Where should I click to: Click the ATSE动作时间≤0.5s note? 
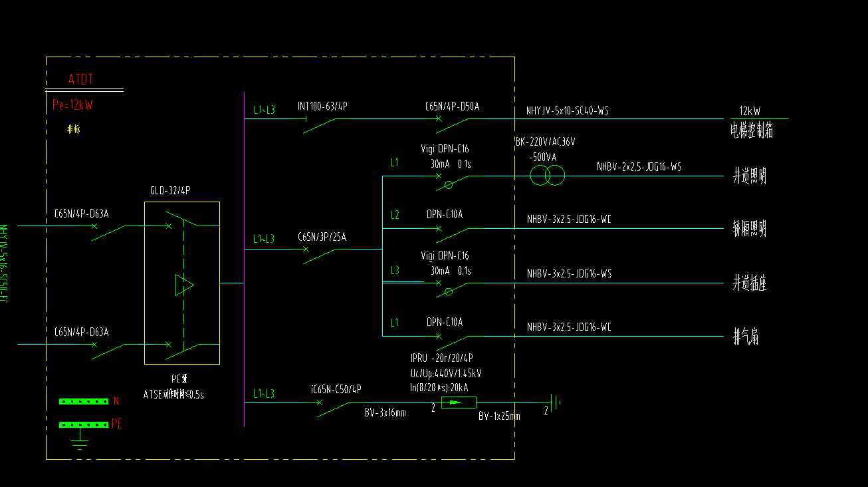[x=173, y=394]
